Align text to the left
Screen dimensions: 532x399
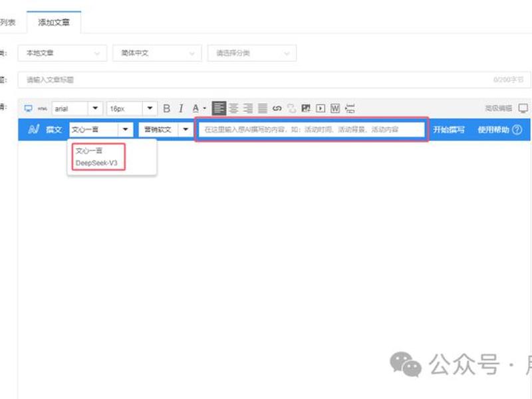pos(219,108)
